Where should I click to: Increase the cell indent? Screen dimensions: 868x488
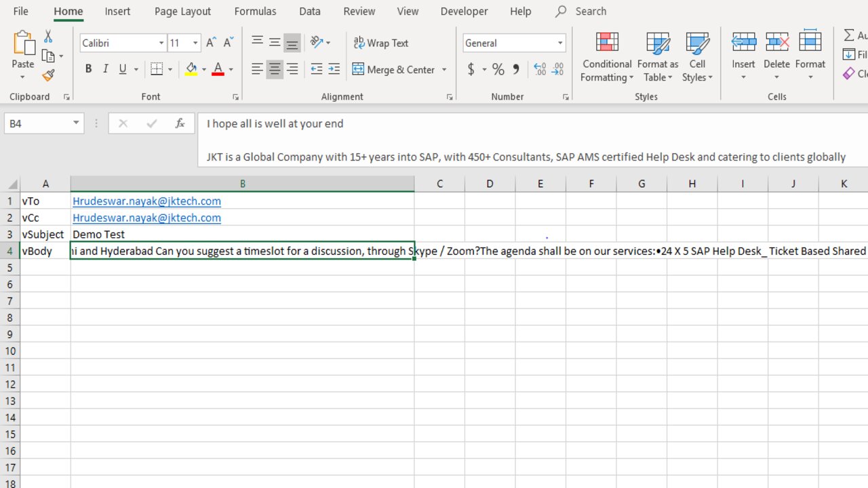tap(334, 69)
